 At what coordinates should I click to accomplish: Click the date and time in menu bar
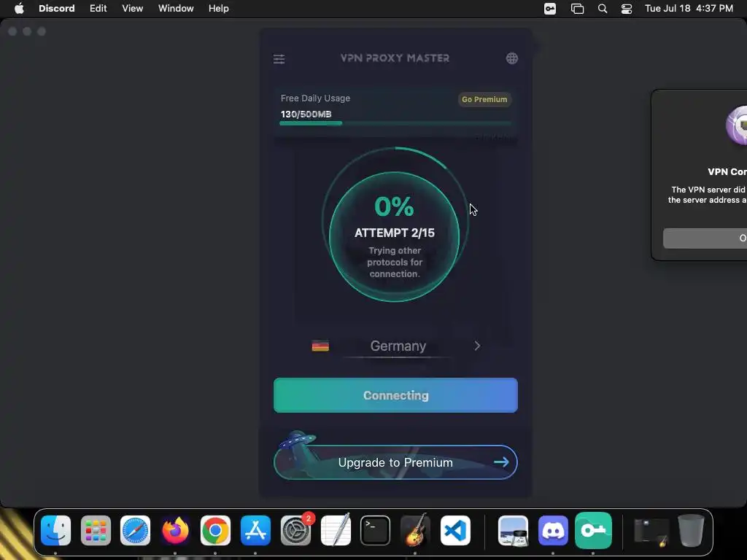coord(689,9)
